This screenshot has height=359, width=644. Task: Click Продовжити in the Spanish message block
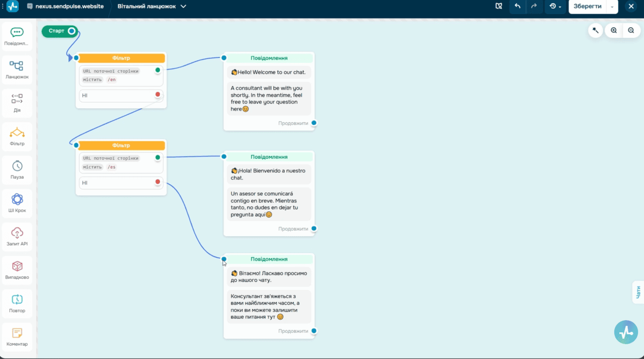[x=293, y=229]
